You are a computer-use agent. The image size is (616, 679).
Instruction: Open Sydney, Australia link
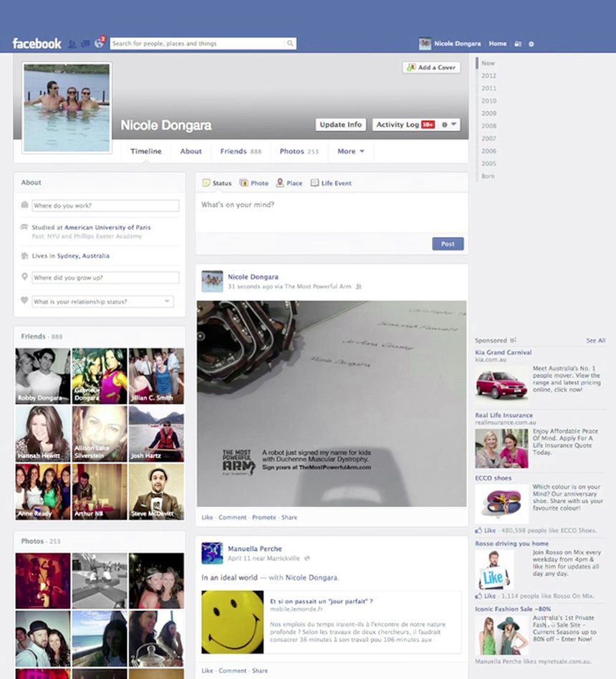click(83, 256)
